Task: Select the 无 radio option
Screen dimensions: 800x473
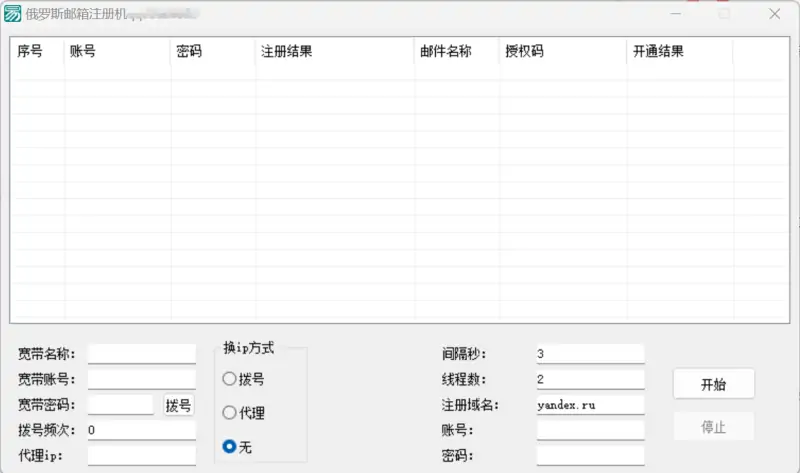Action: tap(230, 447)
